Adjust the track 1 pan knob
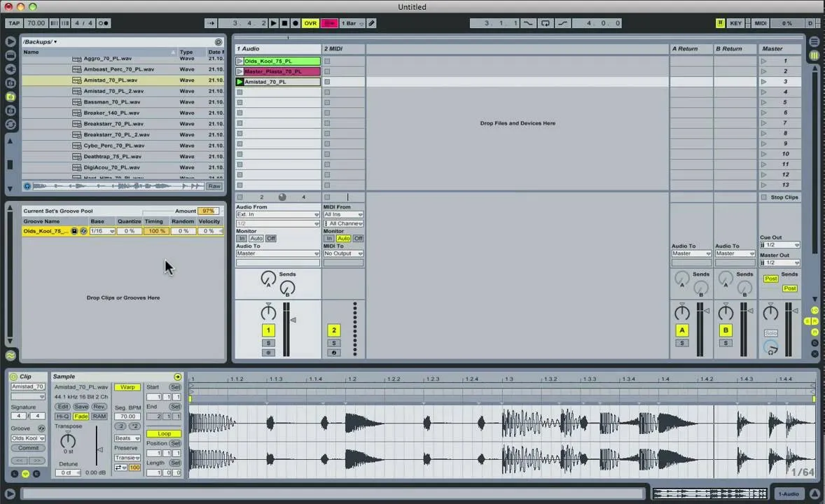This screenshot has height=504, width=825. pyautogui.click(x=268, y=312)
